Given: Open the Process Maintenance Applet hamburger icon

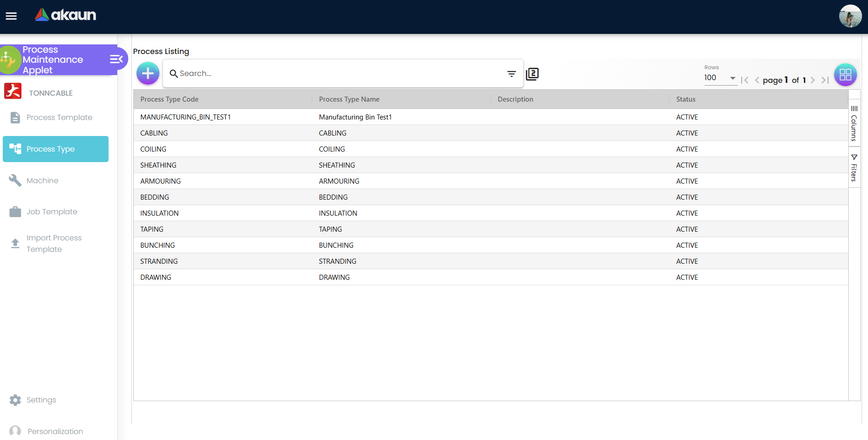Looking at the screenshot, I should (x=115, y=59).
